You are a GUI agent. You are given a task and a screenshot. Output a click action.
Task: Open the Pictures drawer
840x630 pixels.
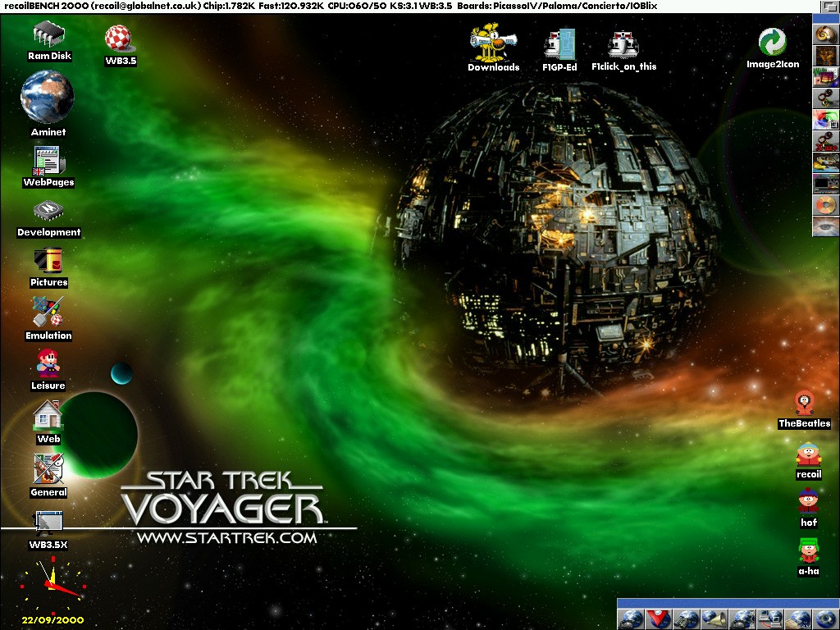tap(48, 261)
